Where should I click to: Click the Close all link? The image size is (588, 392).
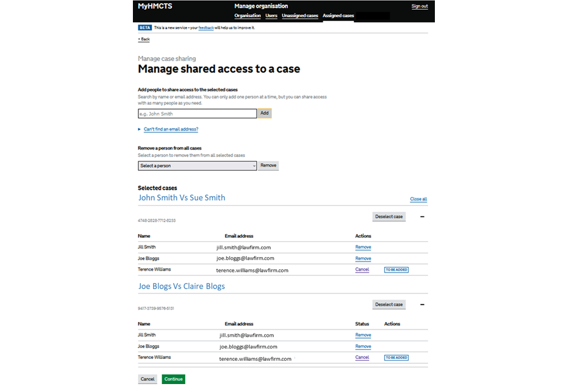(x=418, y=199)
